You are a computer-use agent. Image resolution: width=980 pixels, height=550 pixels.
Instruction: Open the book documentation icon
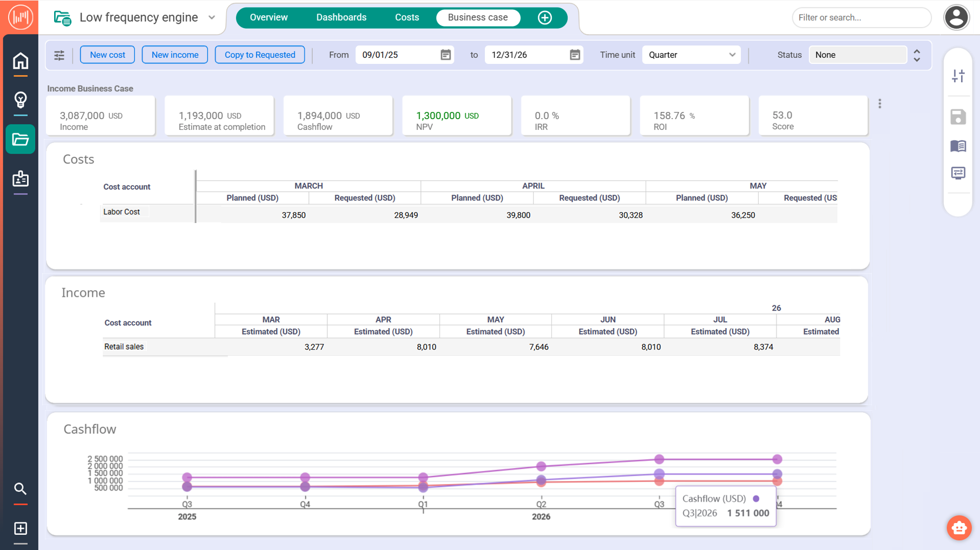958,146
